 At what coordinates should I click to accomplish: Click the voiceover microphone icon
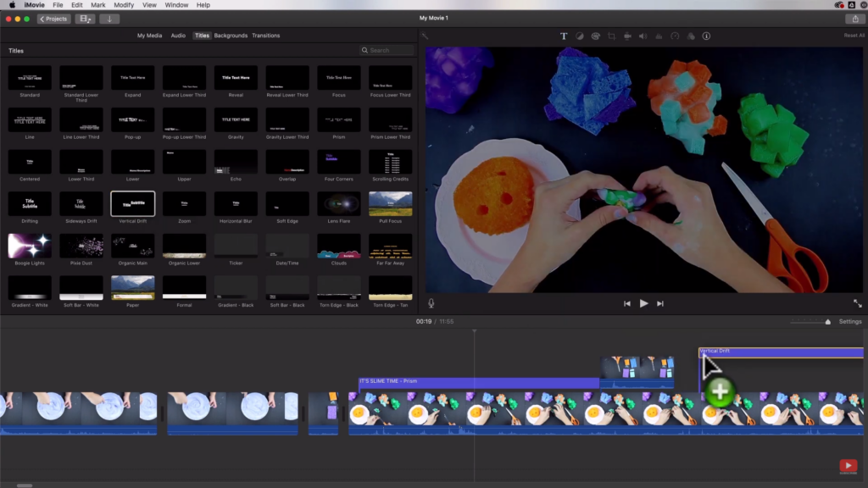tap(431, 303)
